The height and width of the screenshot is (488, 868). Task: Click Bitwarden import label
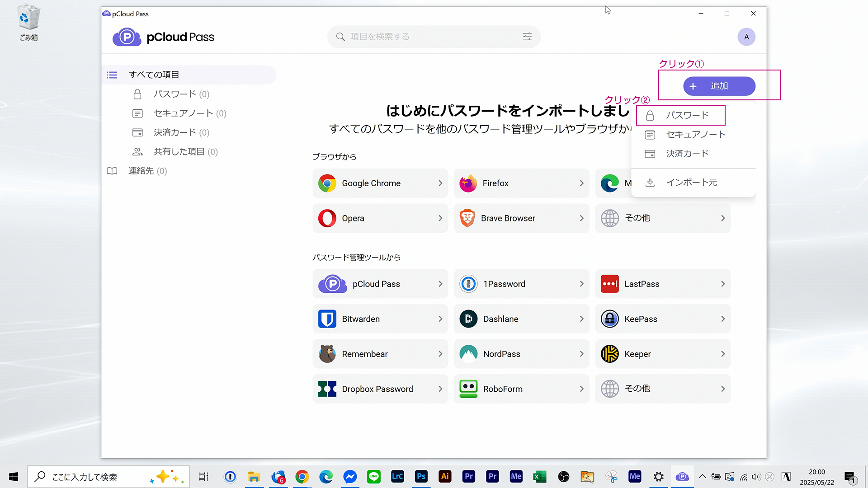361,319
